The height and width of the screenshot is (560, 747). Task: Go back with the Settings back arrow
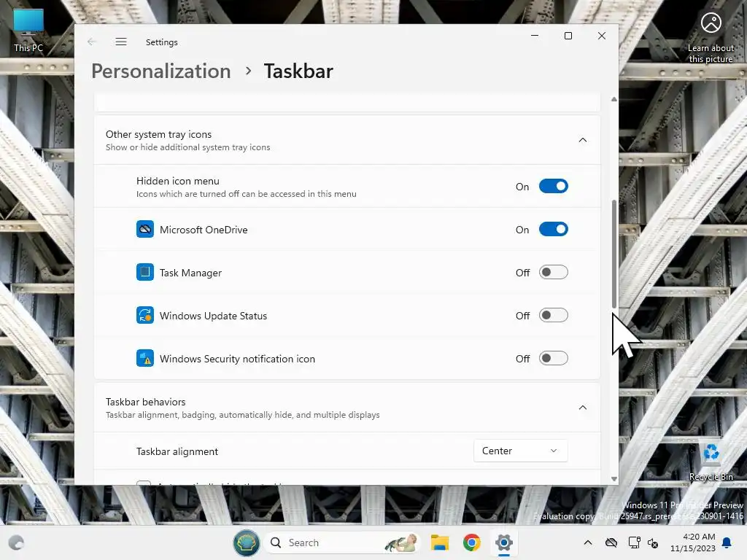click(x=91, y=42)
